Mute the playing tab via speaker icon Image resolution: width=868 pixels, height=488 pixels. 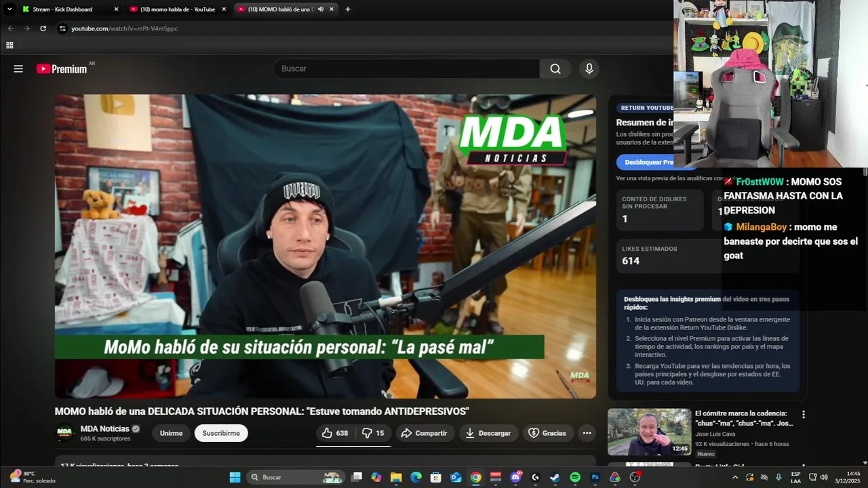pos(320,9)
